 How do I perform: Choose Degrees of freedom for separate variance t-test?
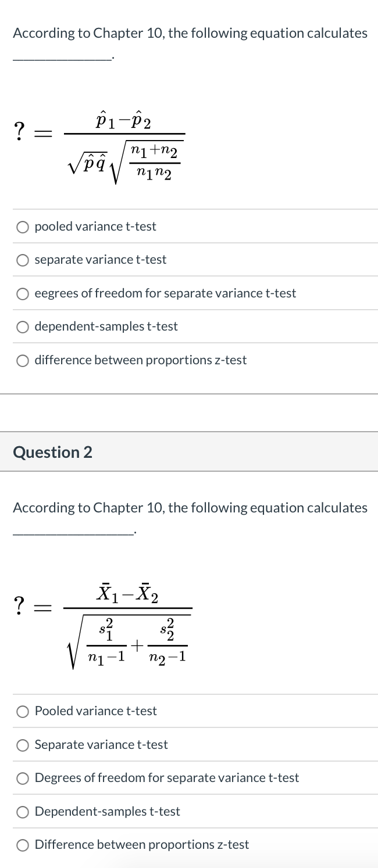(22, 778)
